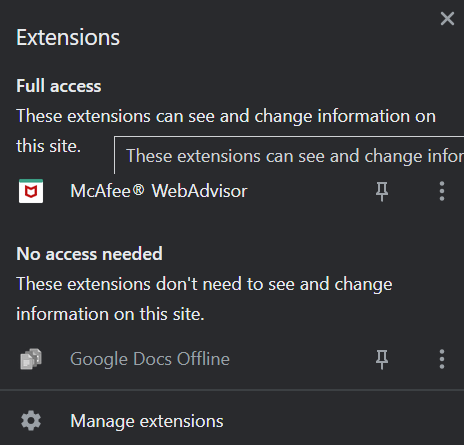The height and width of the screenshot is (445, 464).
Task: Click the Google Docs Offline icon
Action: coord(31,359)
